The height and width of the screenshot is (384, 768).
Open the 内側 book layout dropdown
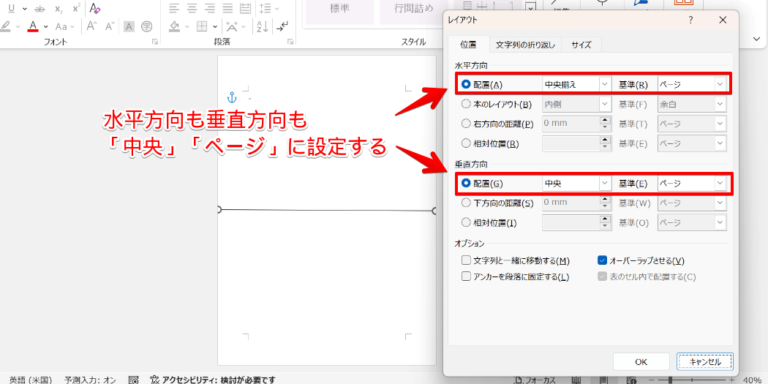[577, 104]
